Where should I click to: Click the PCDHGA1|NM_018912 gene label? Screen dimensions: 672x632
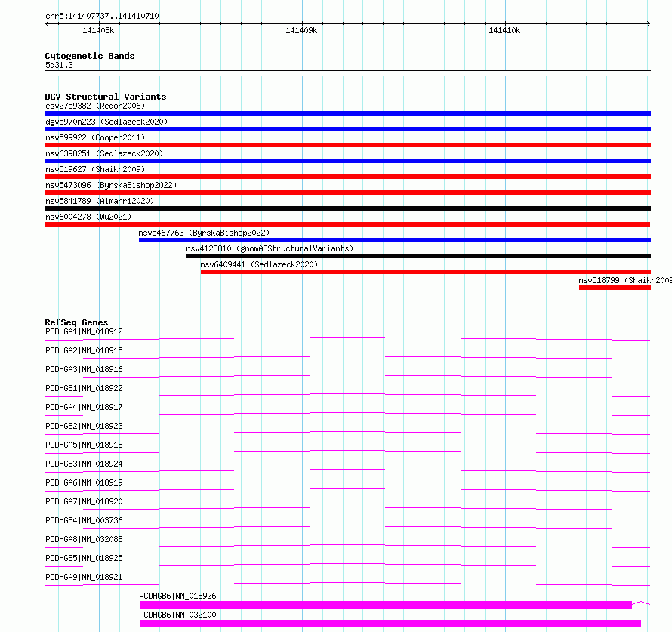[84, 331]
